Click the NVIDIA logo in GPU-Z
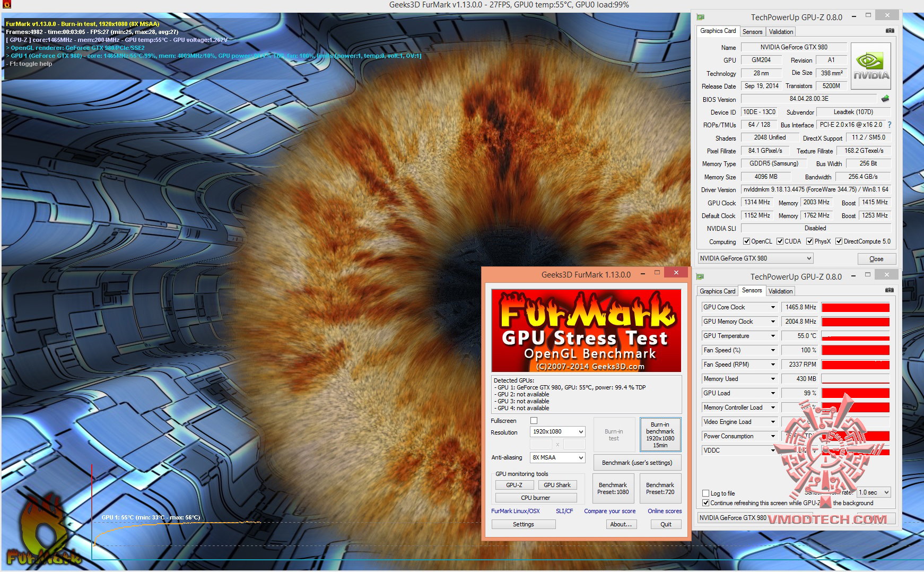Viewport: 924px width, 572px height. pyautogui.click(x=870, y=66)
